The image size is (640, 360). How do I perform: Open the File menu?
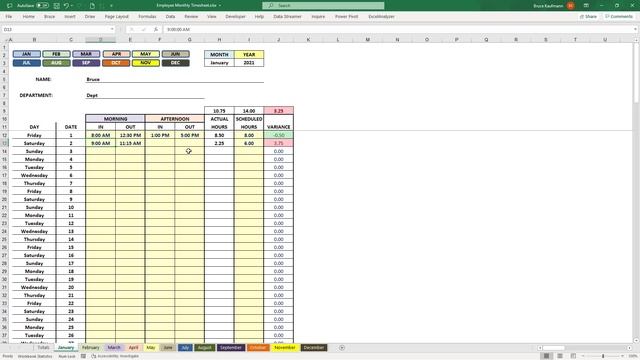pyautogui.click(x=9, y=17)
